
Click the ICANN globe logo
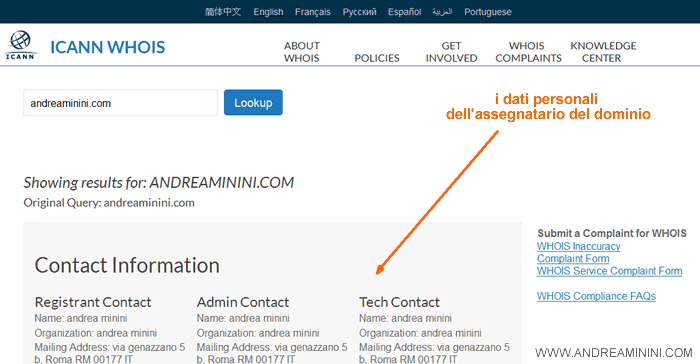[x=20, y=45]
